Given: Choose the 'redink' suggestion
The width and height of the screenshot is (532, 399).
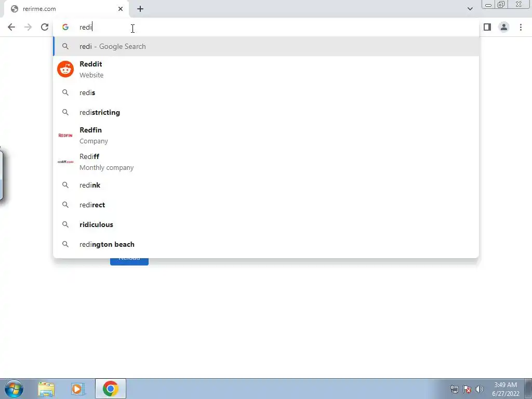Looking at the screenshot, I should coord(266,185).
